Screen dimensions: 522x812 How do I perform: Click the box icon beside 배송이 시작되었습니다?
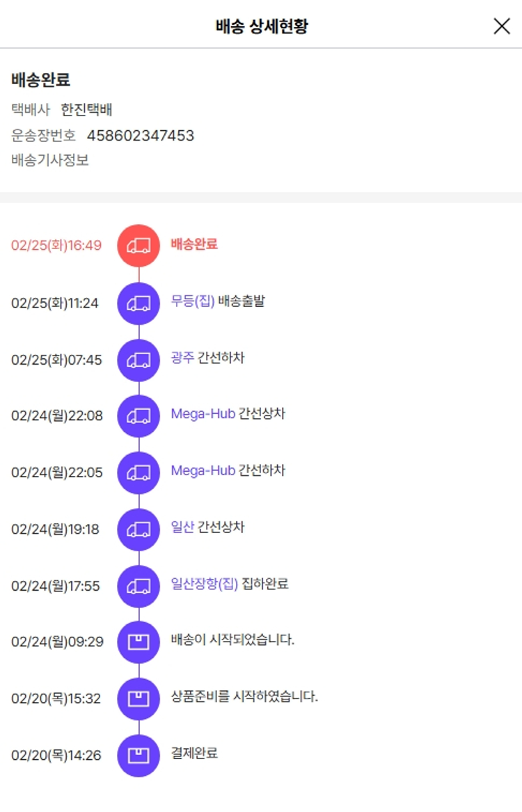point(139,642)
